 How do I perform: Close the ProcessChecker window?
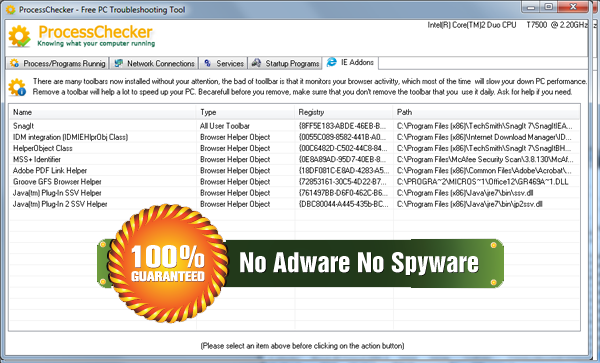click(x=573, y=7)
